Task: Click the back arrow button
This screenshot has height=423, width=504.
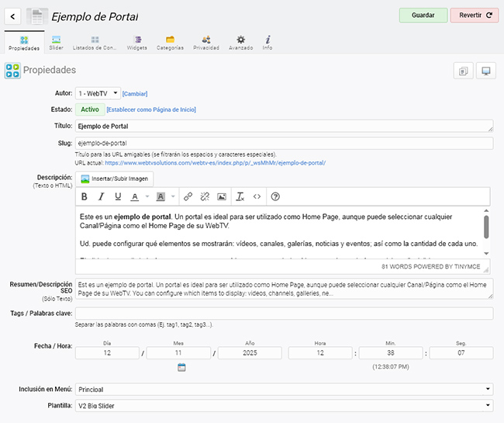Action: click(x=12, y=16)
